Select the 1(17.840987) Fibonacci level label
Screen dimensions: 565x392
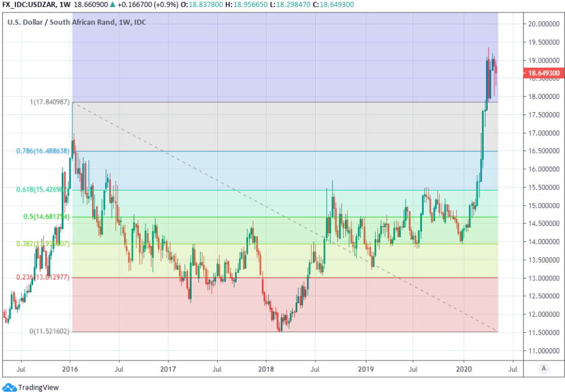pos(49,102)
